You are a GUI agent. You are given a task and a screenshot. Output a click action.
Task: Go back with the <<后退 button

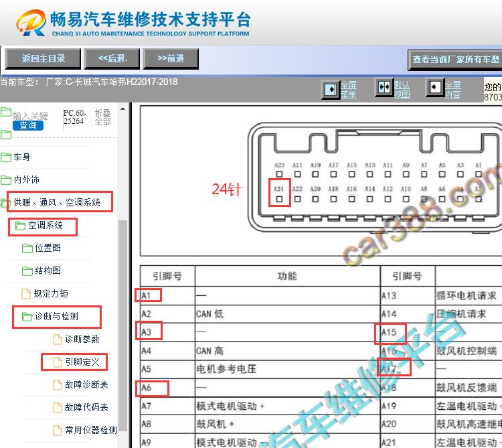click(x=112, y=59)
